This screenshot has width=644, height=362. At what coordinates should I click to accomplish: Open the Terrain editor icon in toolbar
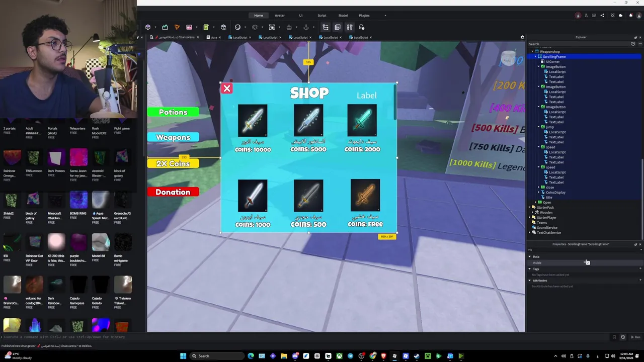pyautogui.click(x=165, y=27)
